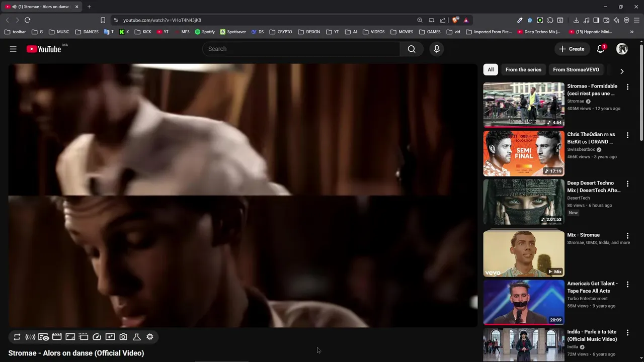This screenshot has width=644, height=362.
Task: Open the Create button
Action: point(572,49)
